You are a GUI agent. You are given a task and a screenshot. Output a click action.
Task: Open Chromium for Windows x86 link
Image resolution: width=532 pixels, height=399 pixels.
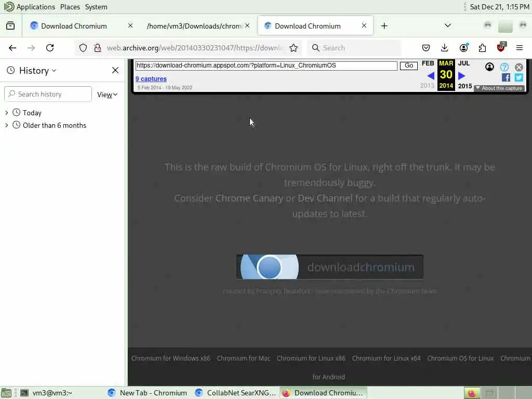coord(170,358)
